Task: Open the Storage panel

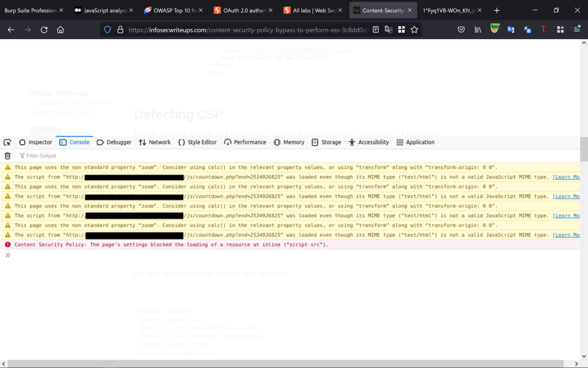Action: point(326,142)
